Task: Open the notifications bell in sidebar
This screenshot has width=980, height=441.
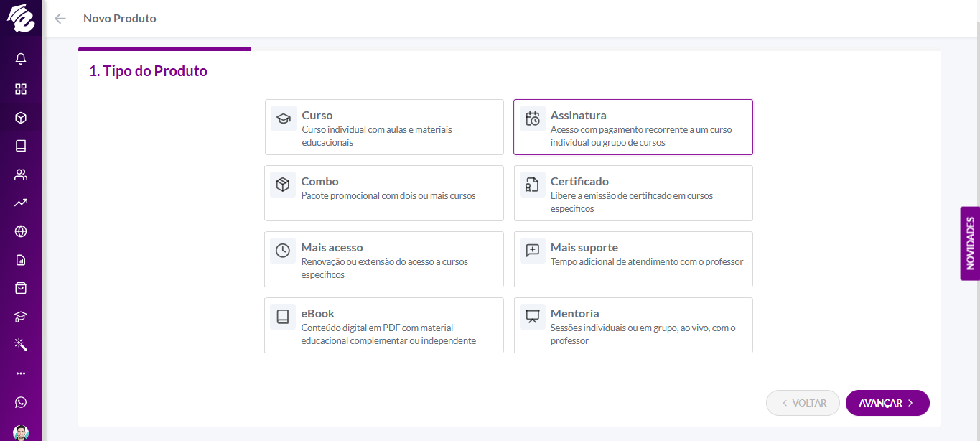Action: point(21,59)
